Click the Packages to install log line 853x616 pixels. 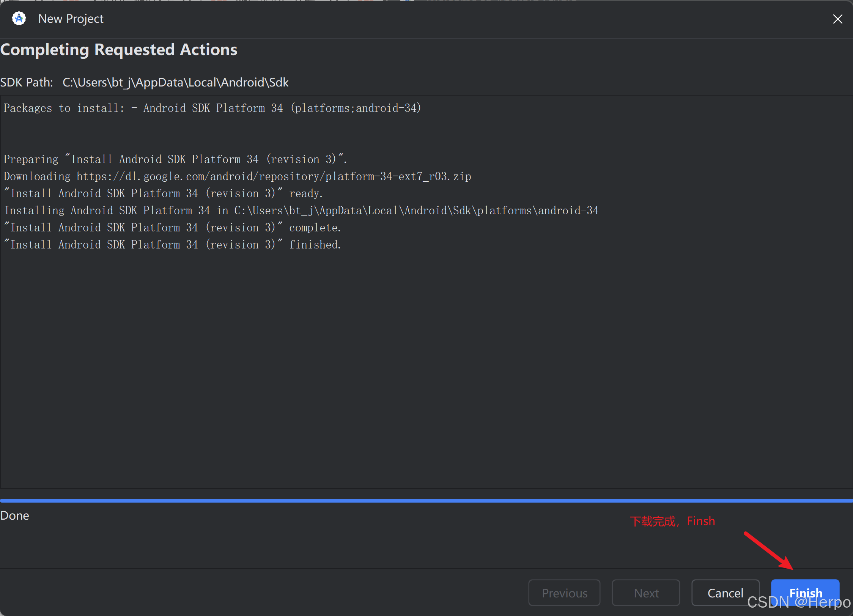(x=212, y=108)
